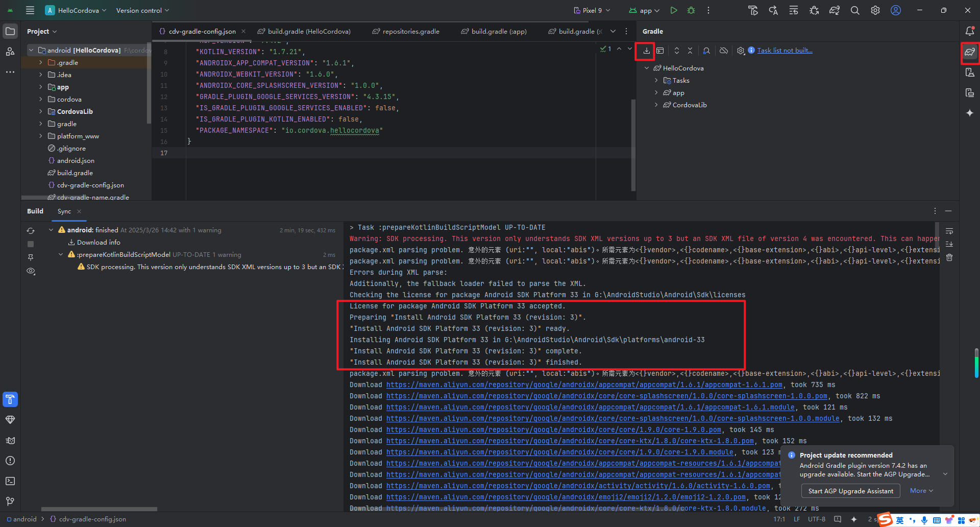Toggle soft-wrap in build output
The image size is (980, 527).
pyautogui.click(x=949, y=231)
